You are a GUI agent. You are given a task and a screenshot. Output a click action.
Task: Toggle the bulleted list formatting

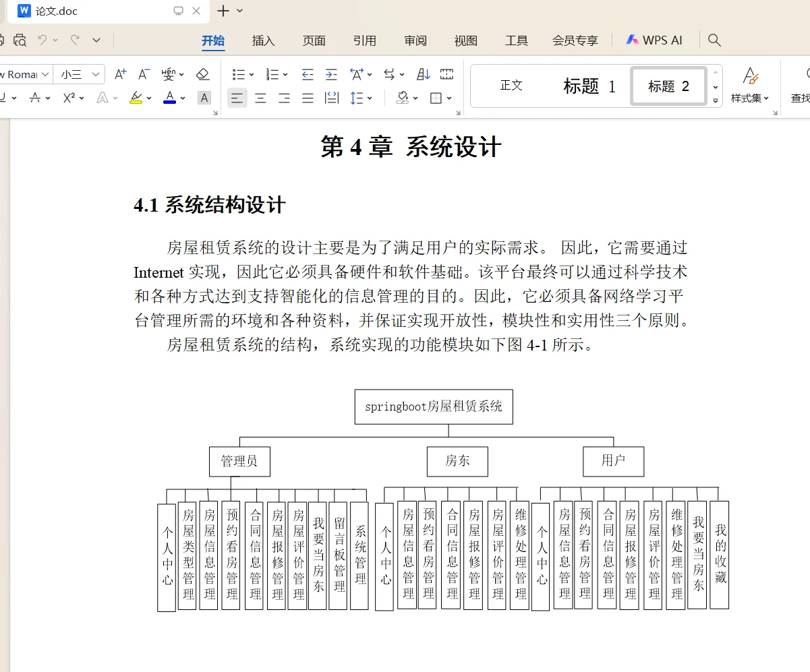pos(238,74)
